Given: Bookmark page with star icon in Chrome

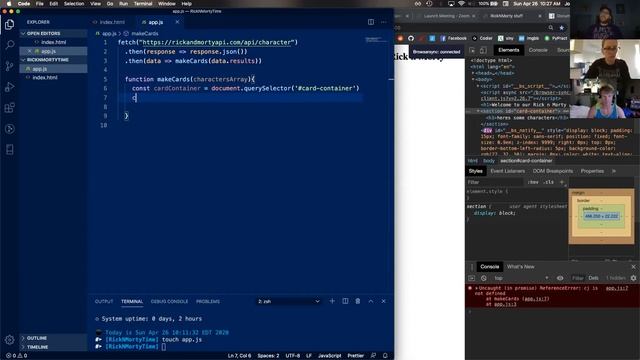Looking at the screenshot, I should pos(562,28).
